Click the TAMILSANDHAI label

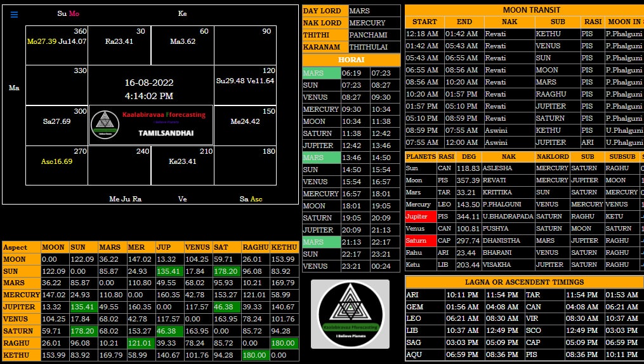(166, 133)
